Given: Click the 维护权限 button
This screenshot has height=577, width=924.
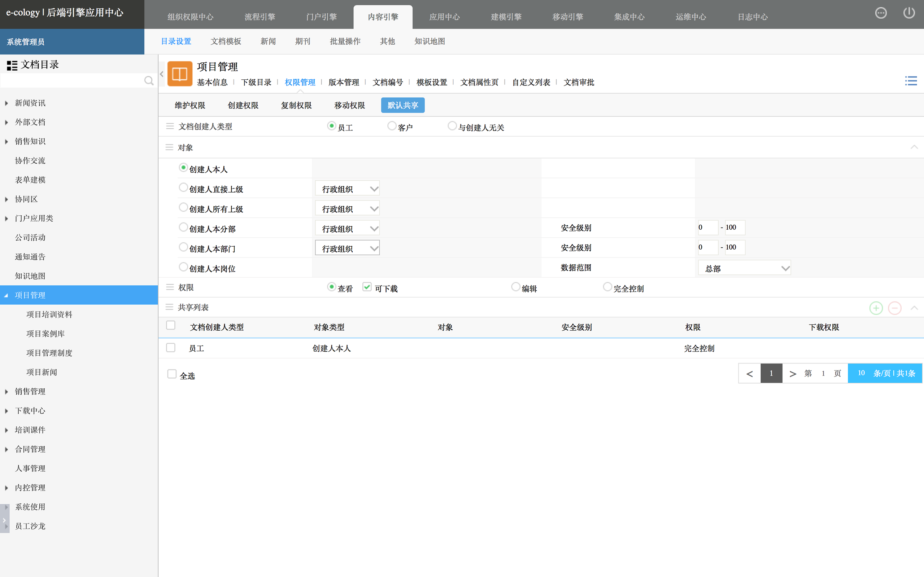Looking at the screenshot, I should tap(190, 105).
